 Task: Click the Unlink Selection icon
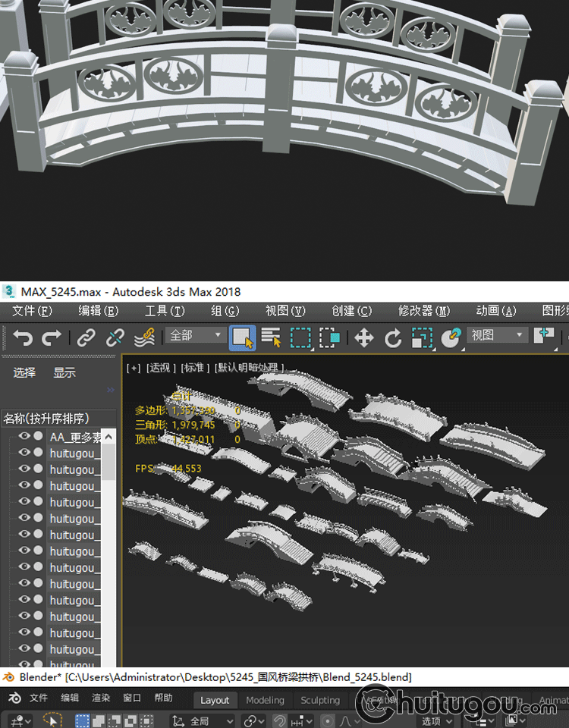pos(115,337)
